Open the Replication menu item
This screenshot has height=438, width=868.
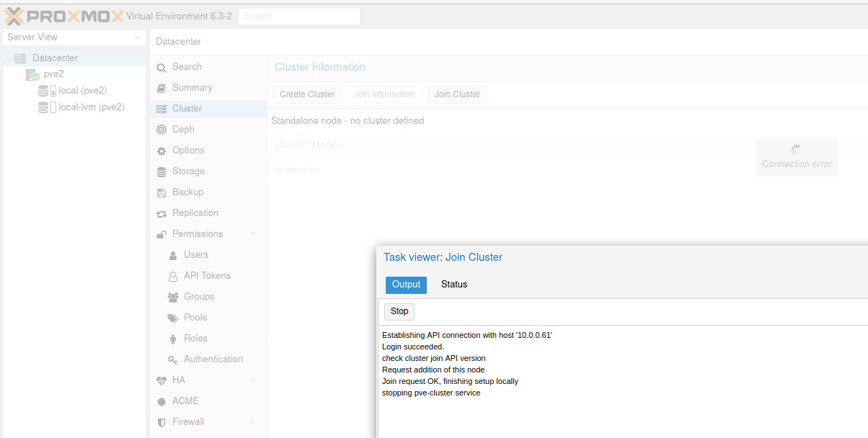(208, 213)
